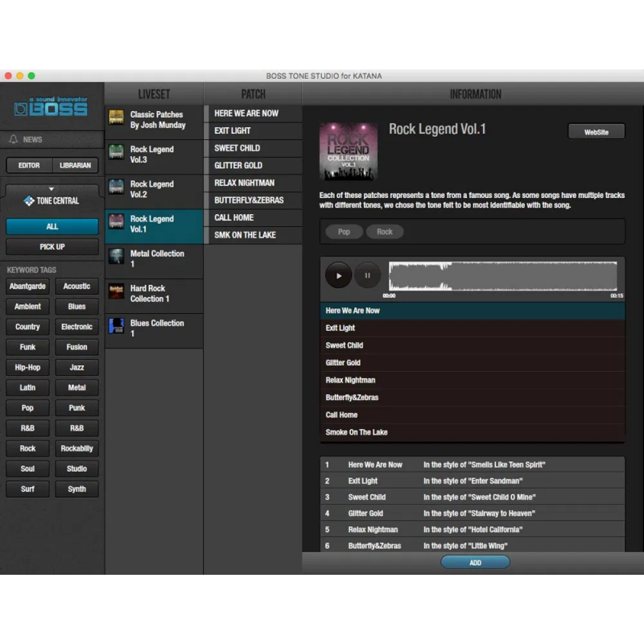Screen dimensions: 644x644
Task: Click the Tone Central diamond icon
Action: click(x=28, y=200)
